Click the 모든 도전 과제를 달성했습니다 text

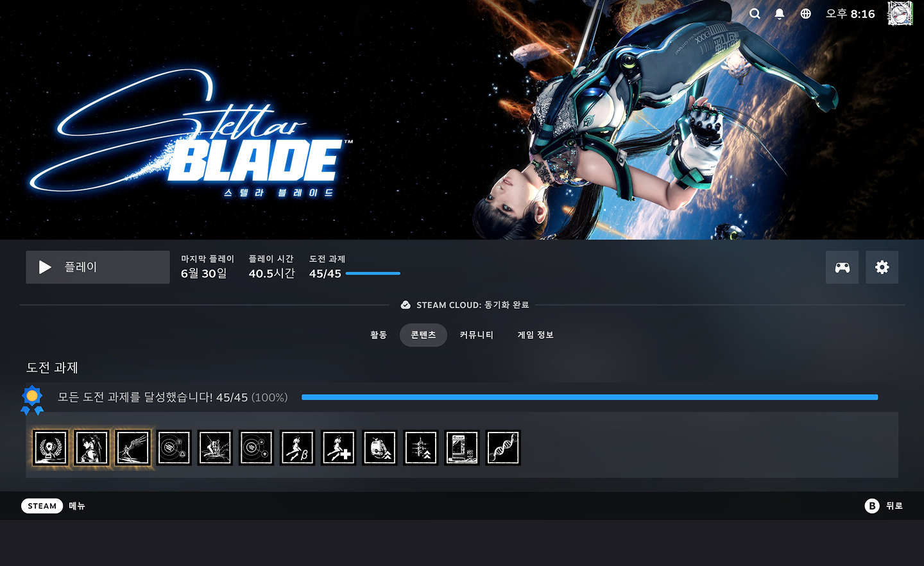tap(135, 397)
